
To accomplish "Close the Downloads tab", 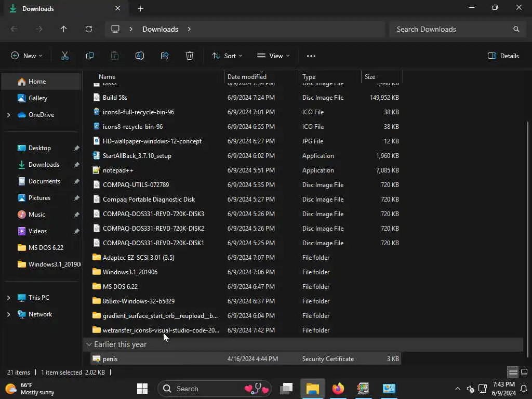I will pyautogui.click(x=118, y=8).
